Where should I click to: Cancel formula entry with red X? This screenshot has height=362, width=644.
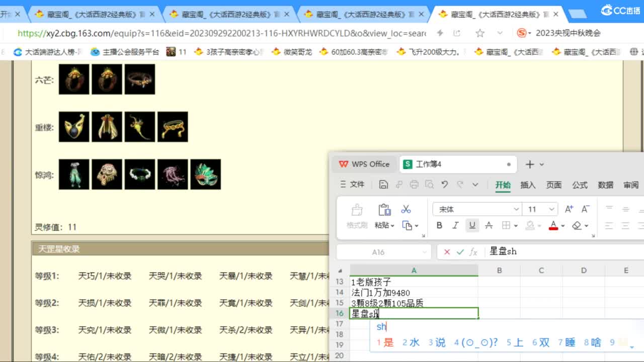[447, 252]
